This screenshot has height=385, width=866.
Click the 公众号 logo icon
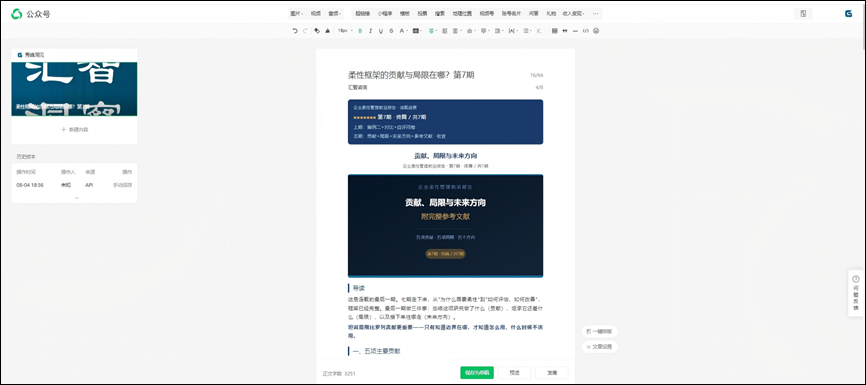click(x=17, y=14)
